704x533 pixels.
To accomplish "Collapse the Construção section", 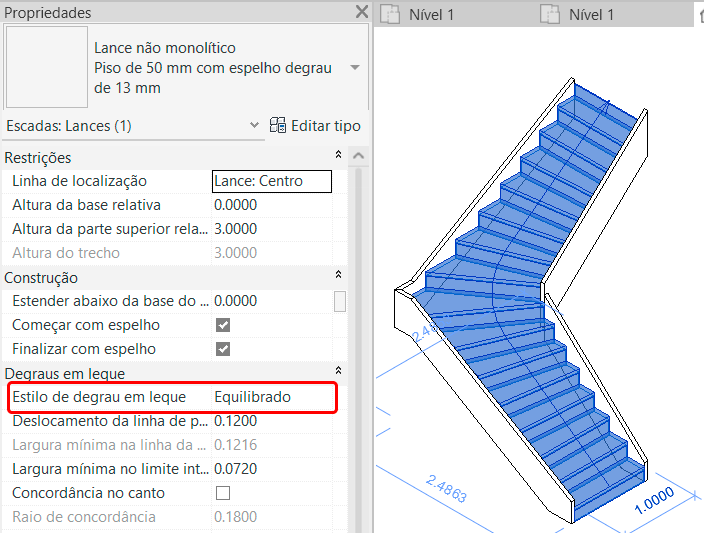I will 338,277.
